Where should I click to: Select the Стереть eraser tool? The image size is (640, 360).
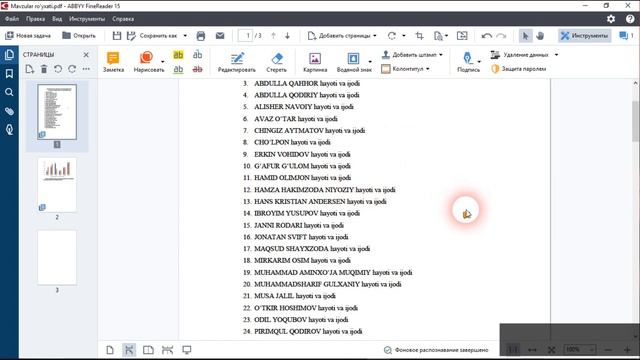tap(276, 62)
